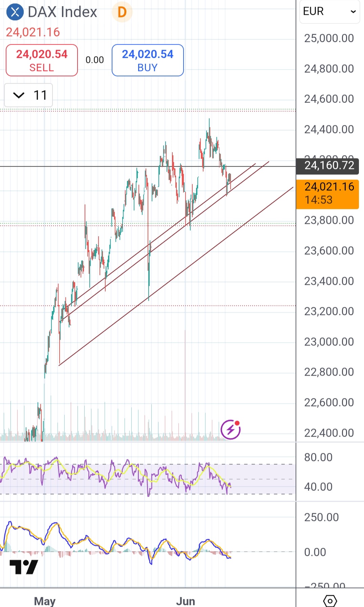Click the May label on time axis
Viewport: 364px width, 607px height.
pos(45,601)
